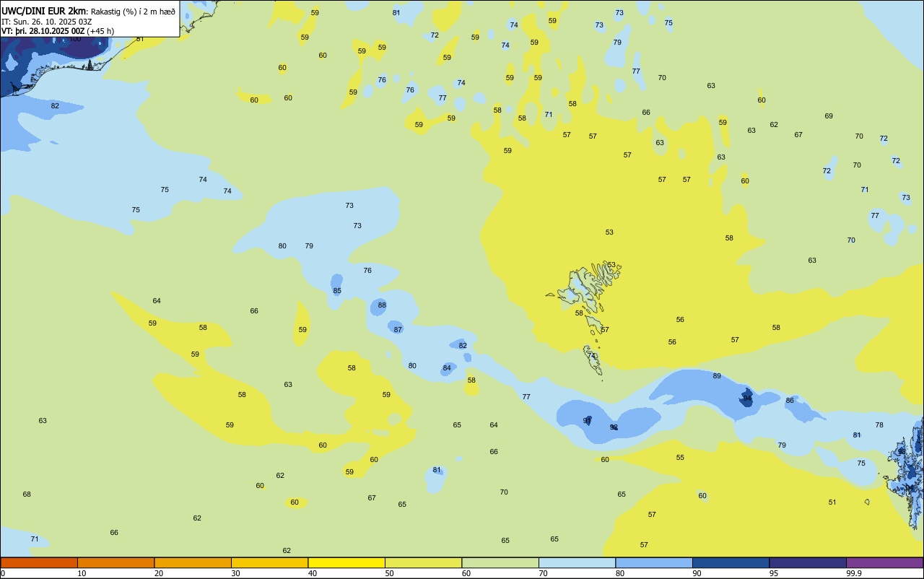Click the humidity value 85 on the map
Screen dimensions: 924x579
pyautogui.click(x=337, y=291)
